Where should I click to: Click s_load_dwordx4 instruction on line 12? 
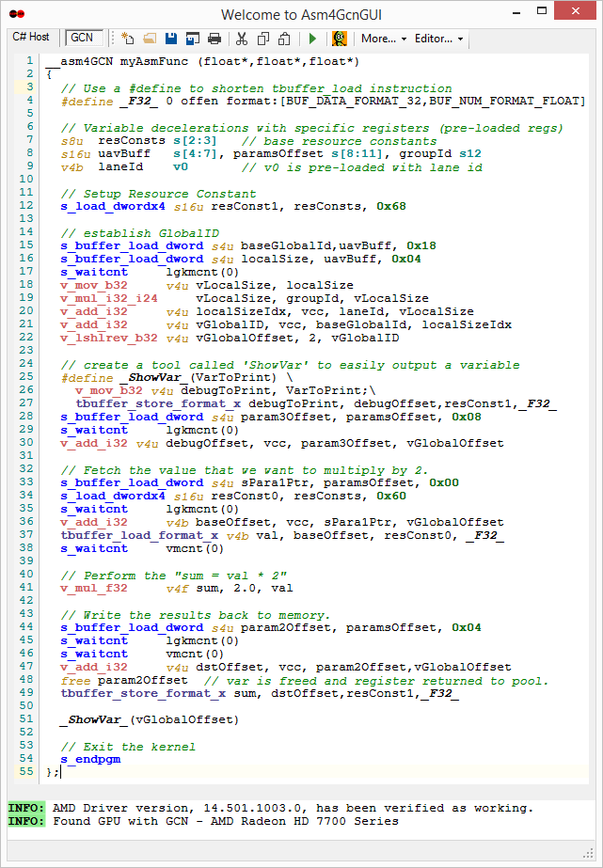(113, 207)
